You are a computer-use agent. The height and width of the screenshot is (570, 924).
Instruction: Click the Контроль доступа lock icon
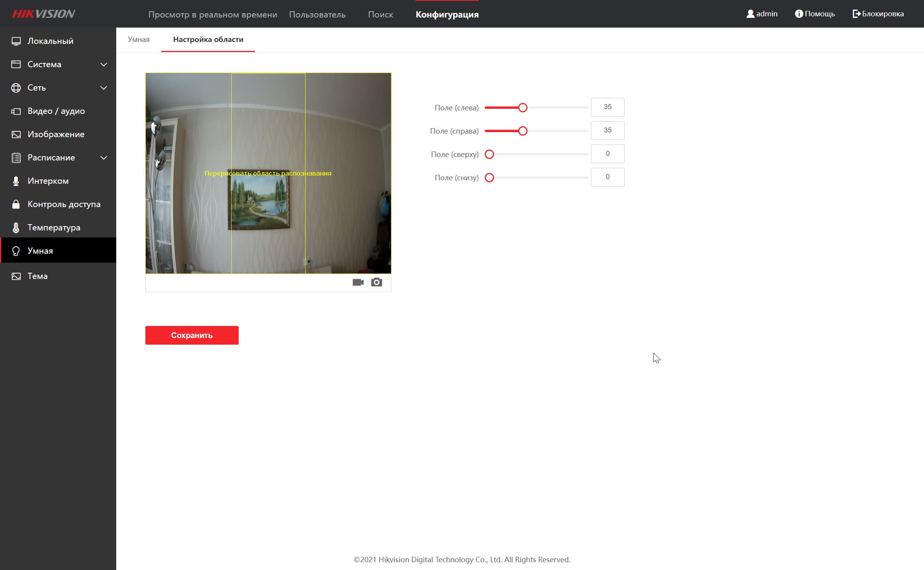[16, 204]
